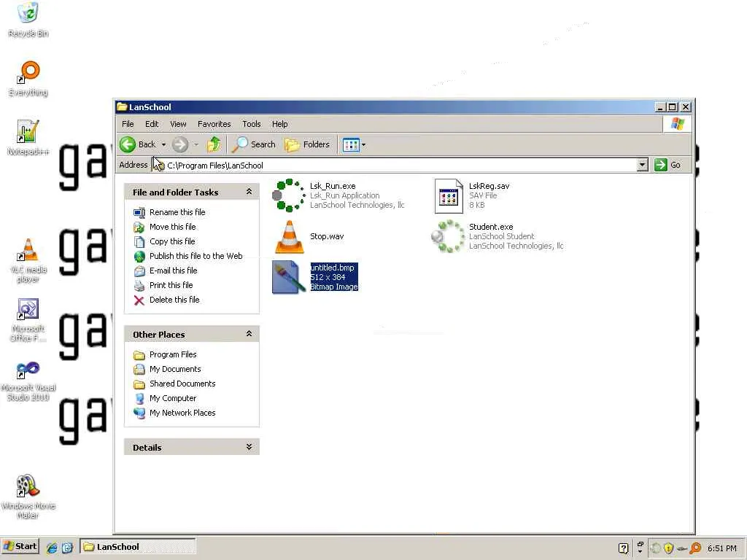
Task: Click the LanSchool taskbar button
Action: [137, 547]
